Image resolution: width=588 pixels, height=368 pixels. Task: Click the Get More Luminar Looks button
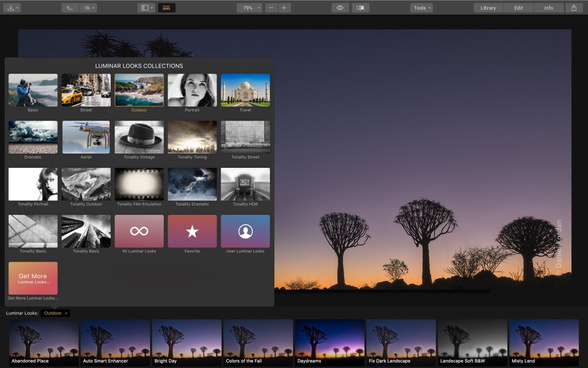(33, 278)
